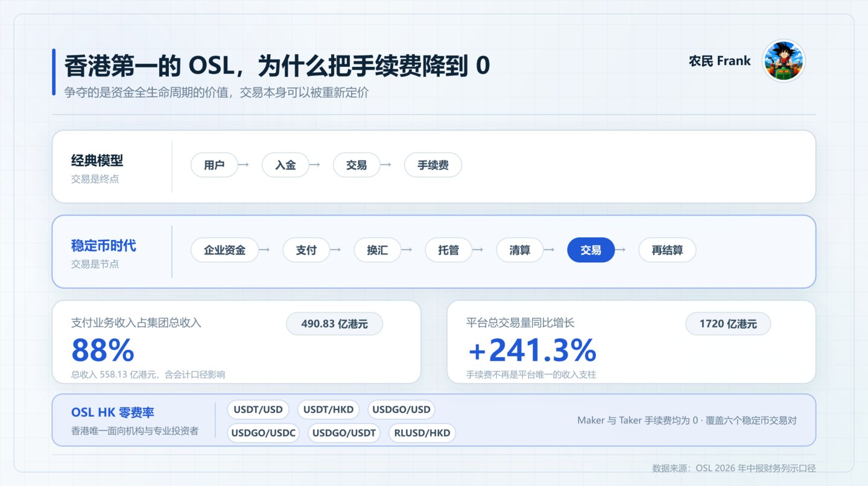868x486 pixels.
Task: Click the 清算 pill
Action: (x=520, y=250)
